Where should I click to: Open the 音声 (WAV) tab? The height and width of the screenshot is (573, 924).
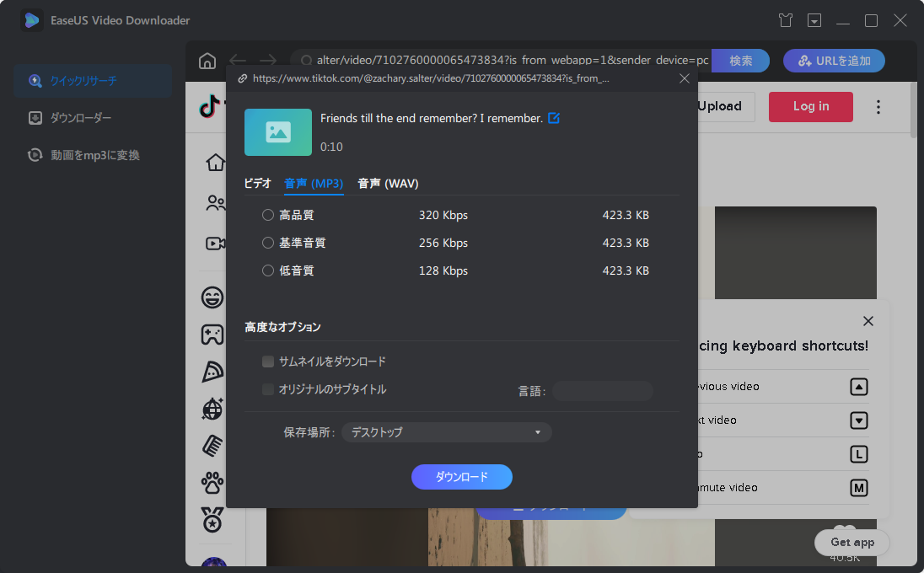387,183
